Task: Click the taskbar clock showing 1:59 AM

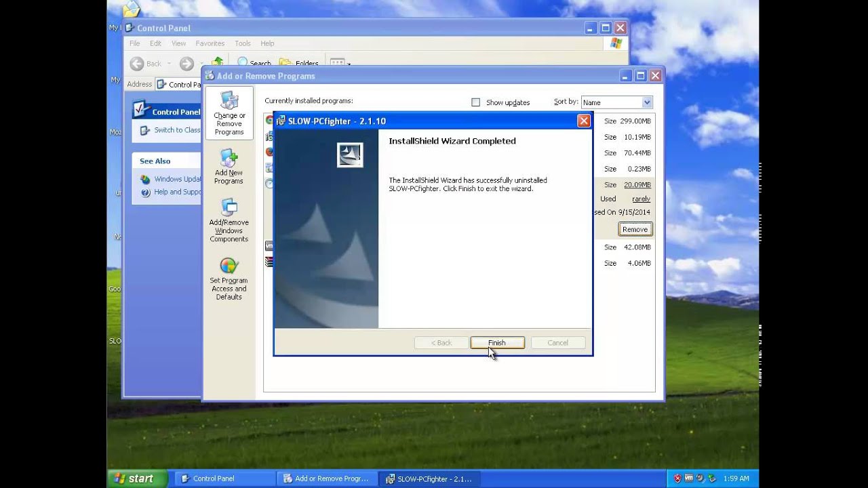Action: pos(736,479)
